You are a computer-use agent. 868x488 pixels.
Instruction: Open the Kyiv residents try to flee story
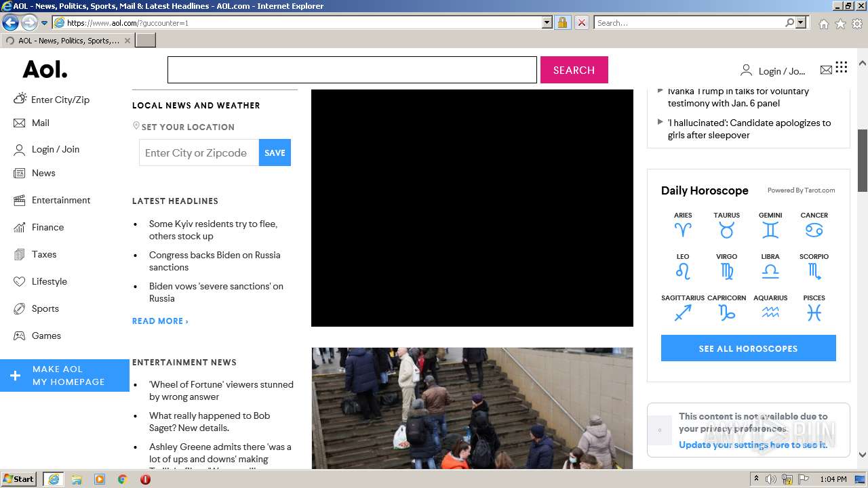click(x=213, y=230)
